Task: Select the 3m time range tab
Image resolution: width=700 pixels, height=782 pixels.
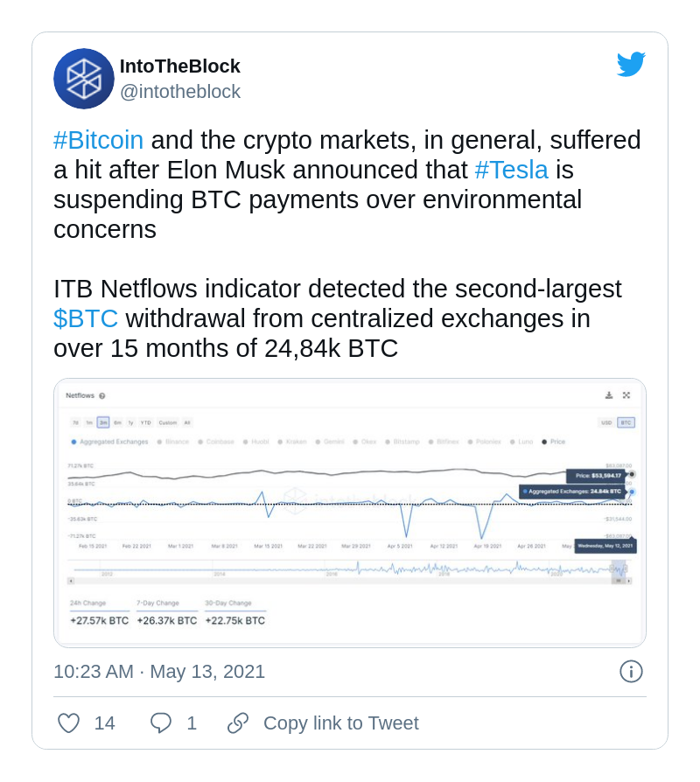Action: coord(103,422)
